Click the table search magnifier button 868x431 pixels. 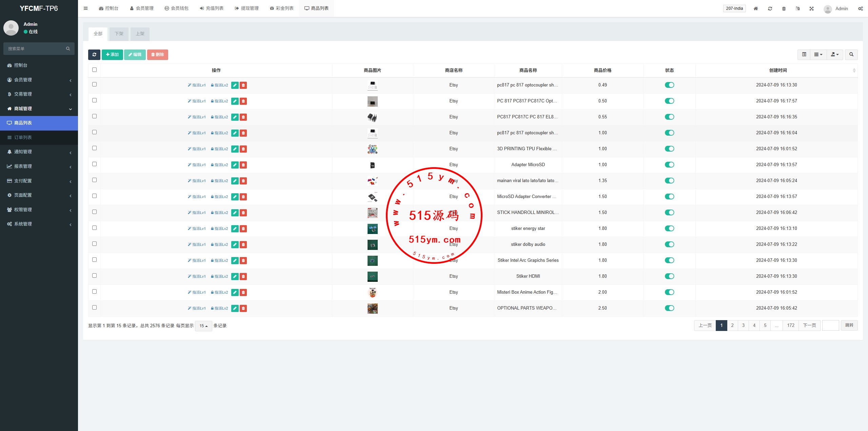point(851,55)
